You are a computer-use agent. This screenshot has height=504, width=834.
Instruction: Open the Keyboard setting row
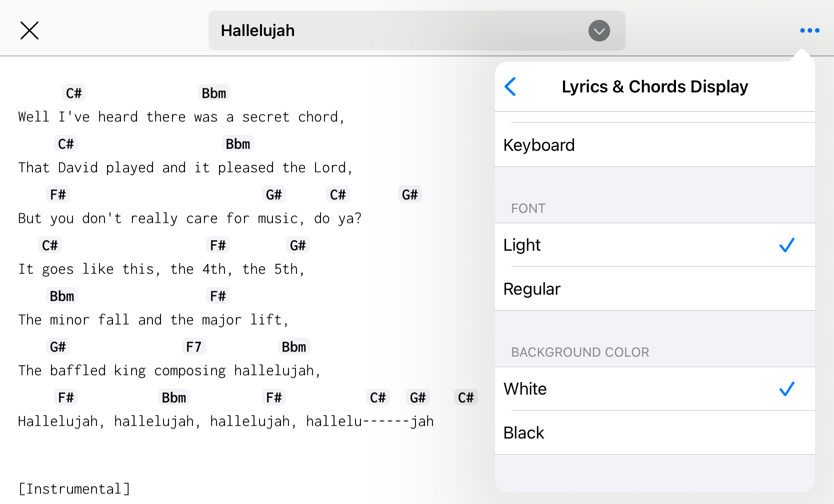pyautogui.click(x=654, y=145)
